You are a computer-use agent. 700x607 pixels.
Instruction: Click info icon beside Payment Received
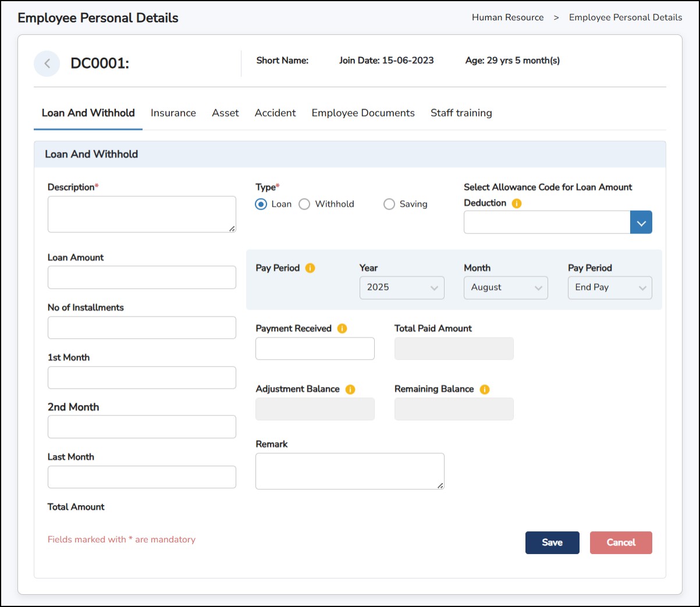pyautogui.click(x=342, y=328)
